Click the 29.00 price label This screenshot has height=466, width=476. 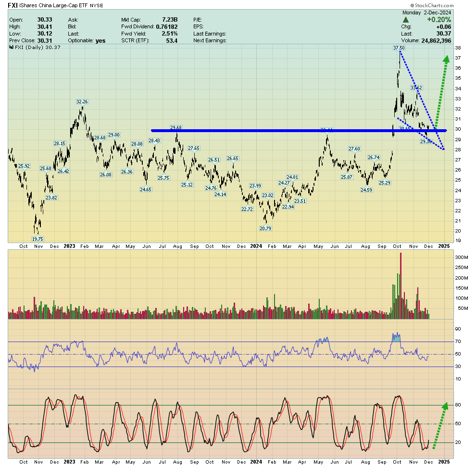(114, 135)
